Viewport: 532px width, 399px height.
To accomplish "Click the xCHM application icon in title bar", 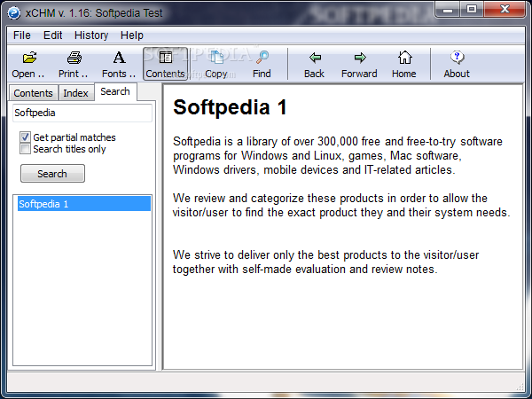I will point(14,13).
